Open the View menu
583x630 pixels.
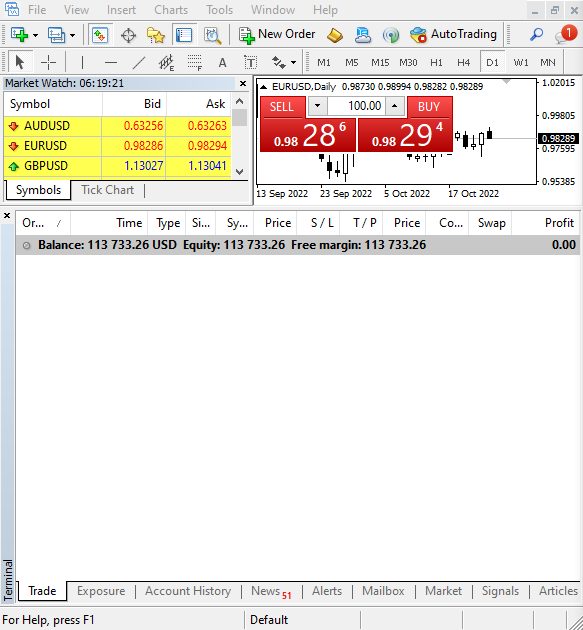click(x=76, y=10)
